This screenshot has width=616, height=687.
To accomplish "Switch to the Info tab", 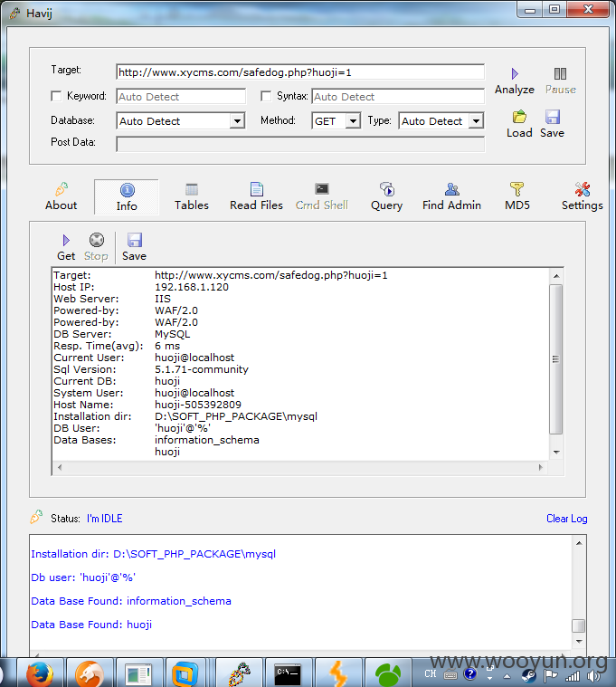I will click(127, 197).
